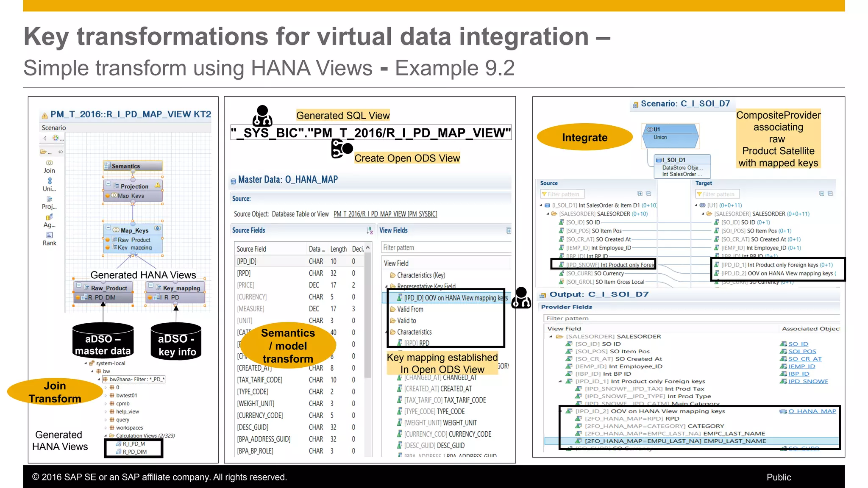Select the Valid to folder
Viewport: 868px width, 488px height.
(403, 321)
